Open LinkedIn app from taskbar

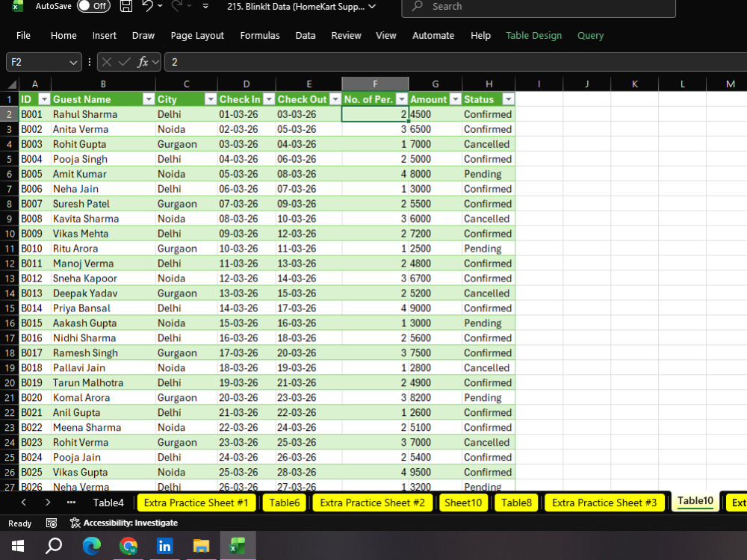pyautogui.click(x=164, y=546)
